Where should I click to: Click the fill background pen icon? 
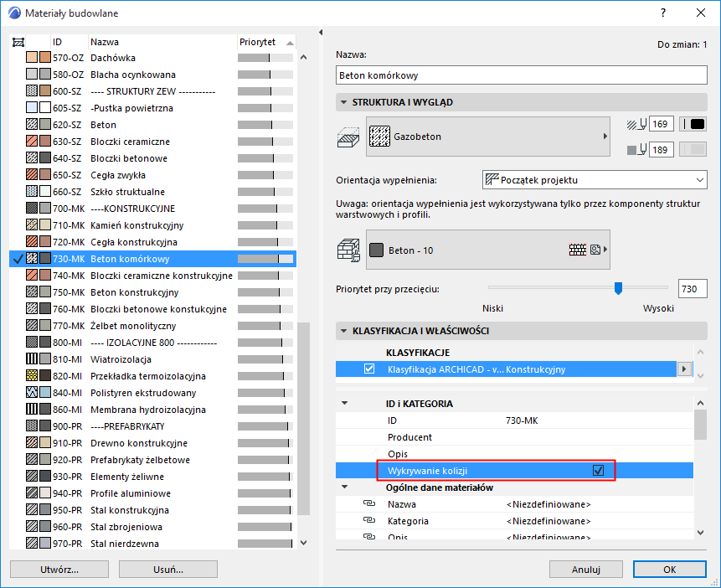coord(637,150)
